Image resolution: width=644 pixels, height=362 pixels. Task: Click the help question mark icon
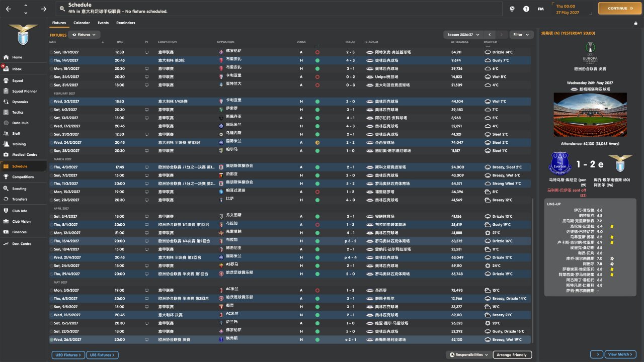click(x=526, y=9)
